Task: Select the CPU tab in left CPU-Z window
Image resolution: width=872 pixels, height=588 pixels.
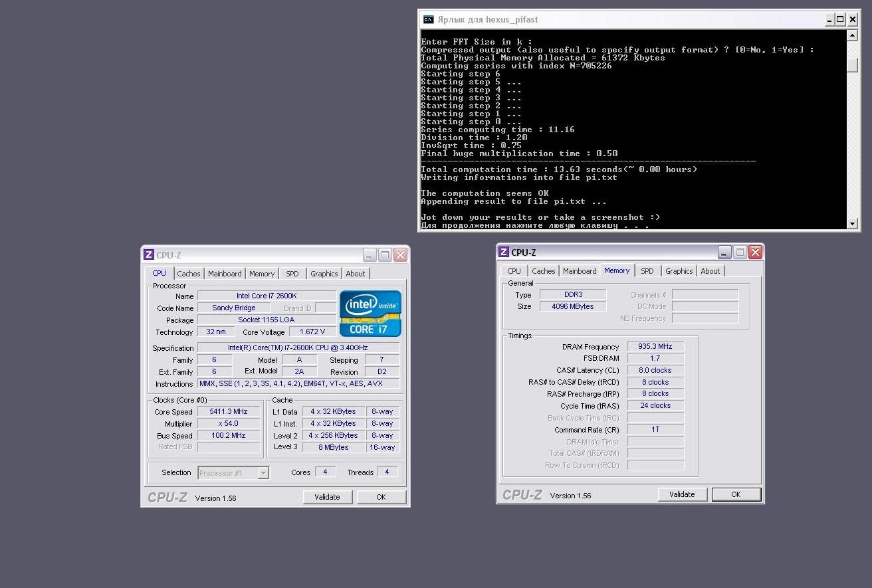Action: pos(160,273)
